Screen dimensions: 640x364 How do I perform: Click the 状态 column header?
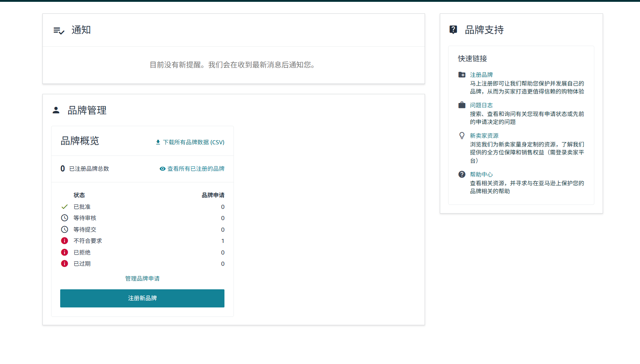tap(79, 195)
